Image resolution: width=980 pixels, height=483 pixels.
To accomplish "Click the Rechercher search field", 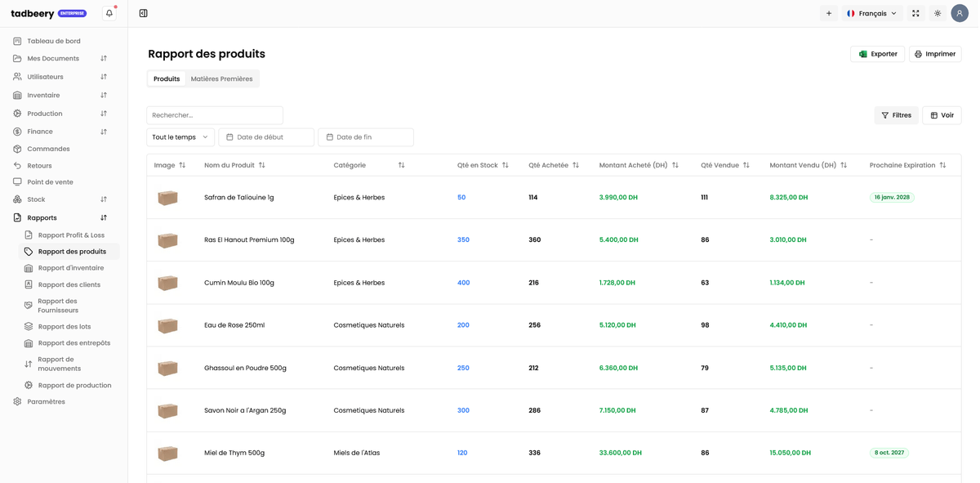I will 215,115.
